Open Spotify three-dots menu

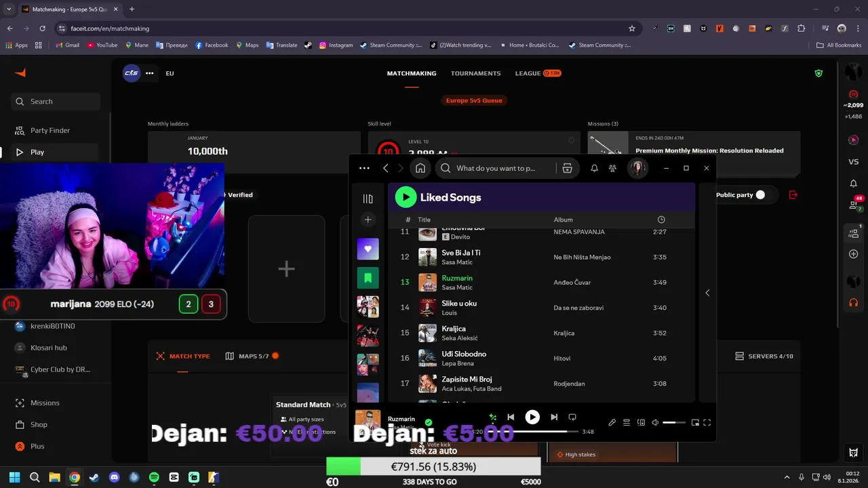tap(364, 168)
